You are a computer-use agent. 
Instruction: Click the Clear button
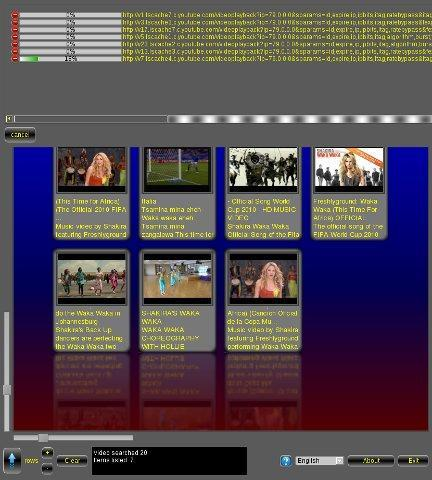pyautogui.click(x=72, y=461)
